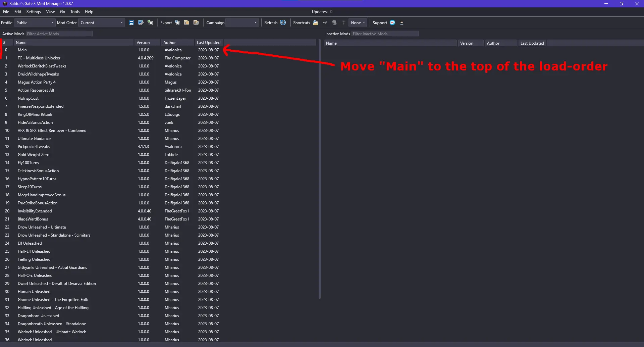Sort inactive mods by Name header
644x347 pixels.
[x=390, y=43]
